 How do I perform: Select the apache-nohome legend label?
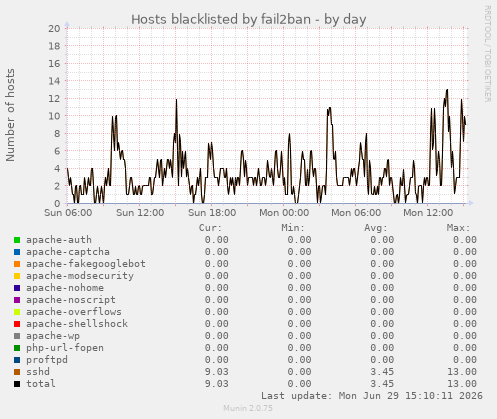(x=65, y=288)
